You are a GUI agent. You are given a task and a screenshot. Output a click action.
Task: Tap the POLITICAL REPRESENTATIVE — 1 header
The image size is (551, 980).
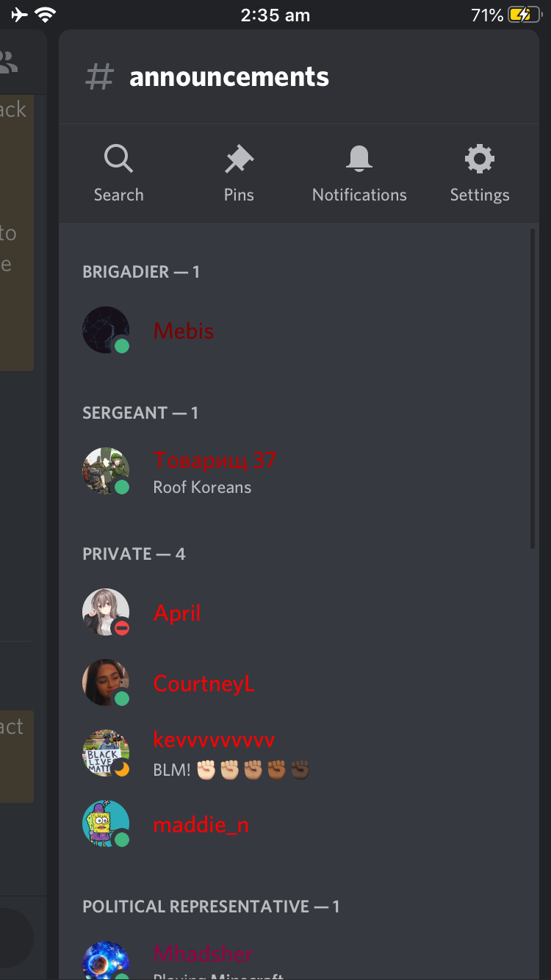point(211,907)
